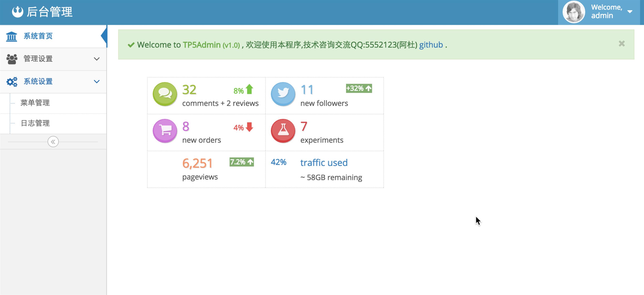
Task: Click the 7.2% pageviews badge
Action: pyautogui.click(x=242, y=162)
